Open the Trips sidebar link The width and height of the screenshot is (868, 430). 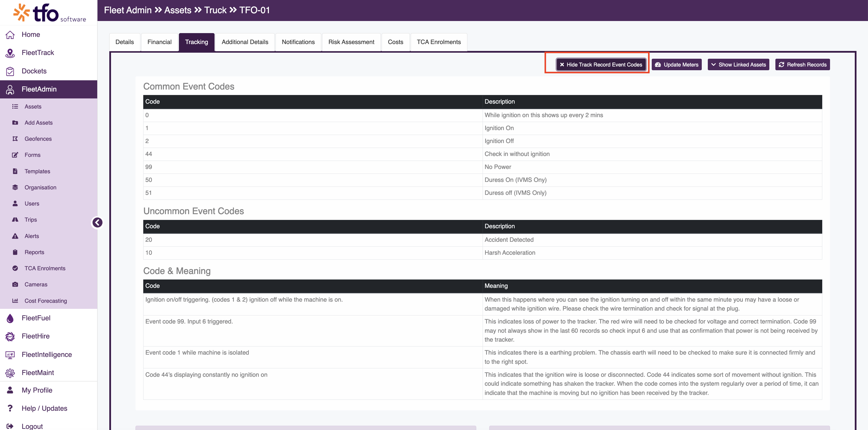pos(31,220)
